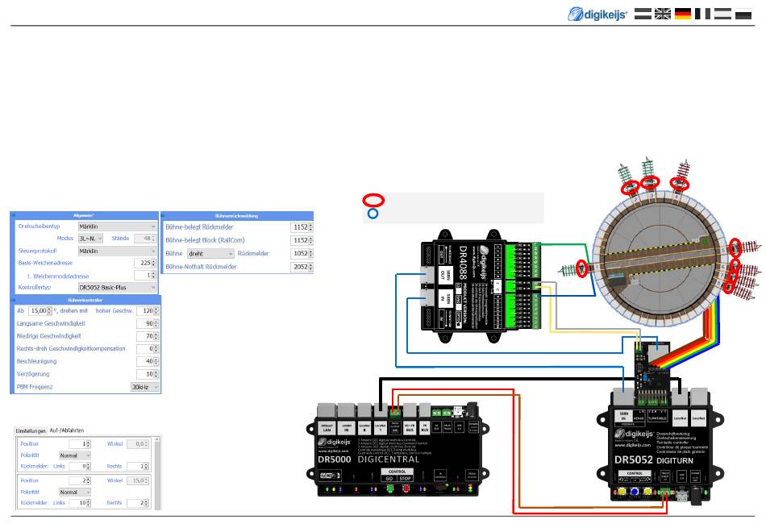Select the British flag language icon
The image size is (766, 532).
[x=663, y=14]
